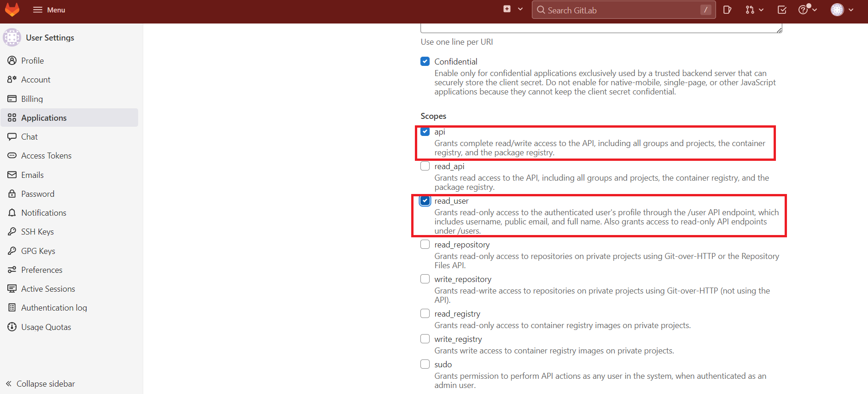Open the Authentication log page

click(54, 308)
